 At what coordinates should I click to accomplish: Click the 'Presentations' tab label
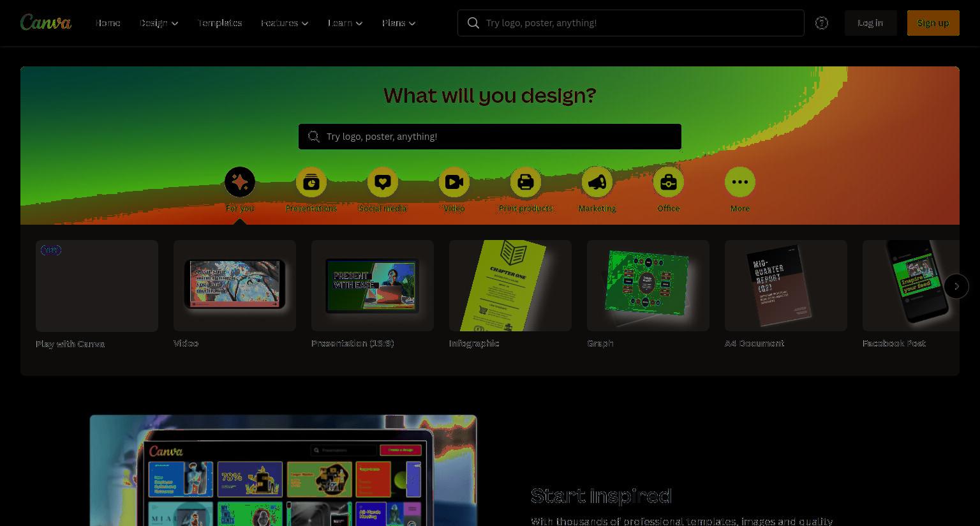(311, 208)
